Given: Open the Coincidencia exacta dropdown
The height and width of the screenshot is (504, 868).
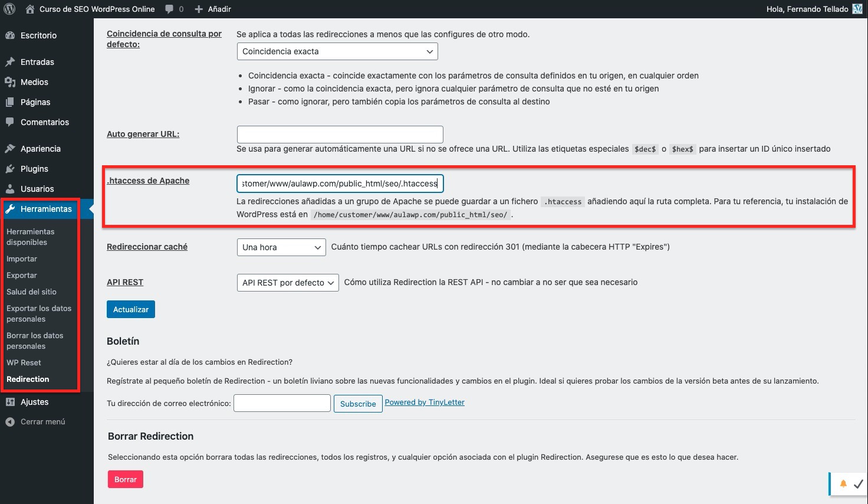Looking at the screenshot, I should [337, 51].
